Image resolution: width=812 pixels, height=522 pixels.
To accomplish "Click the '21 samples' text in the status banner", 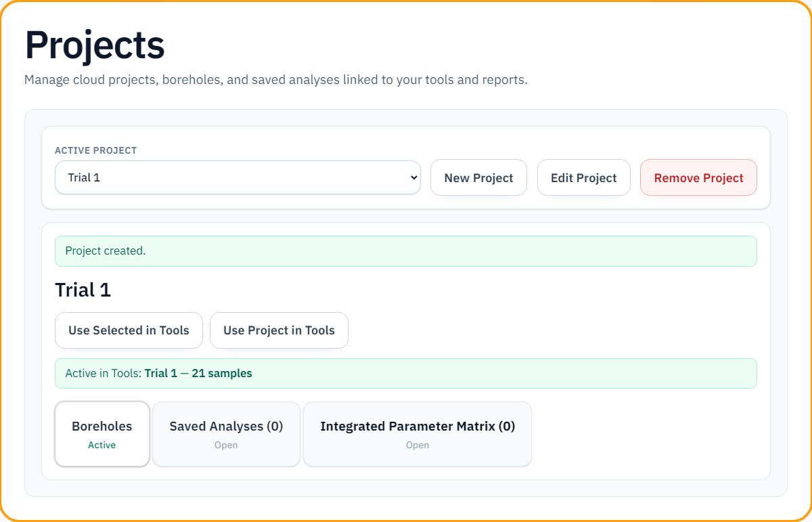I will [x=222, y=373].
